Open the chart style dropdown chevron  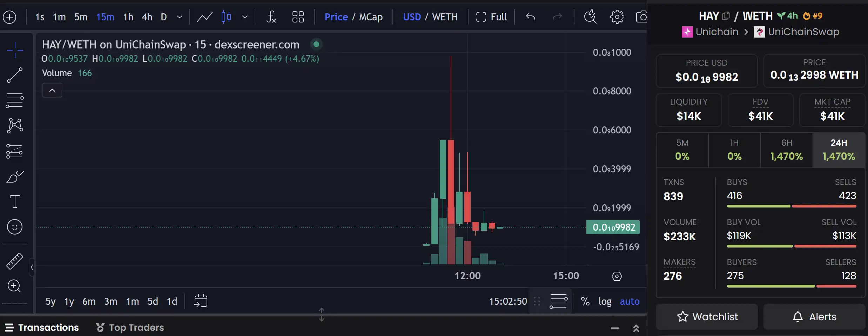tap(245, 17)
